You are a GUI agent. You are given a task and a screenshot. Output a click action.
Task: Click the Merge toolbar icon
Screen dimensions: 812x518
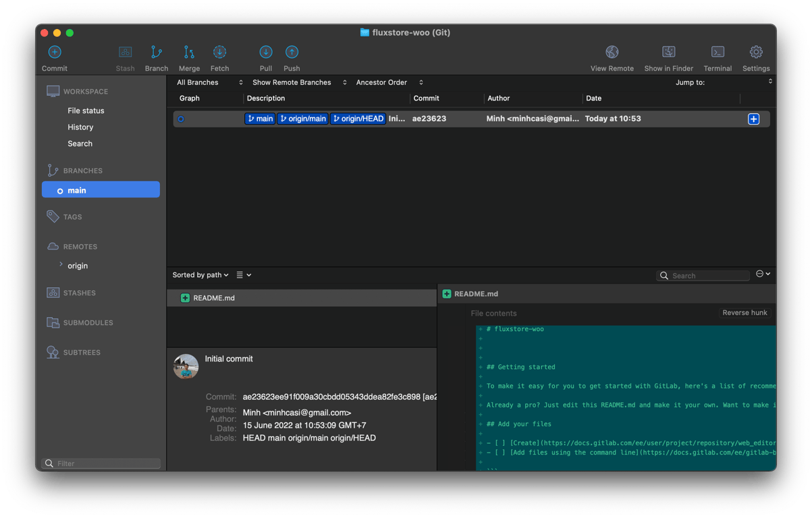pyautogui.click(x=189, y=52)
